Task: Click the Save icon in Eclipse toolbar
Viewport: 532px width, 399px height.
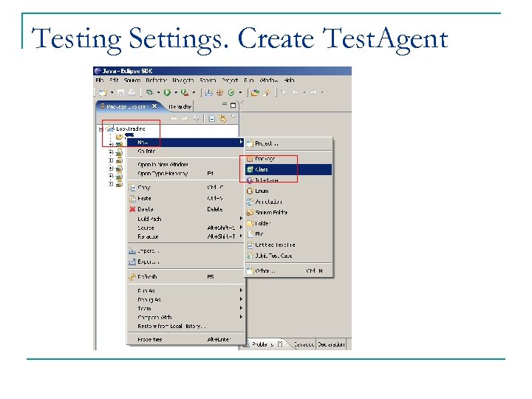Action: click(120, 92)
